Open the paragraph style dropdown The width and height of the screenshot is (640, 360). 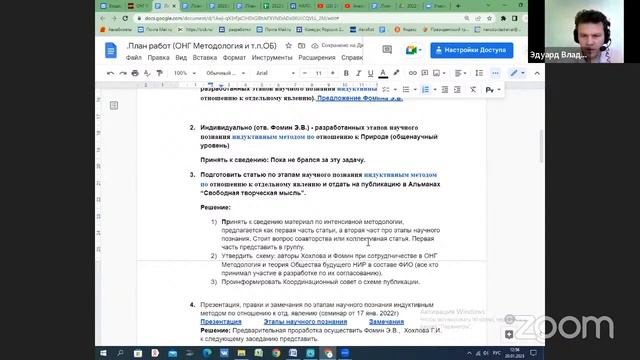pos(225,73)
